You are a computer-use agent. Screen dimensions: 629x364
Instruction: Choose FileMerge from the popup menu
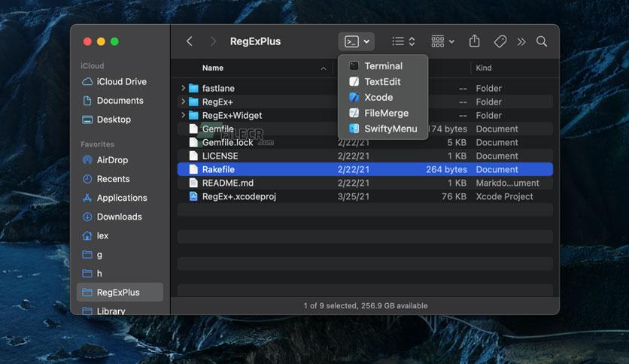(383, 113)
